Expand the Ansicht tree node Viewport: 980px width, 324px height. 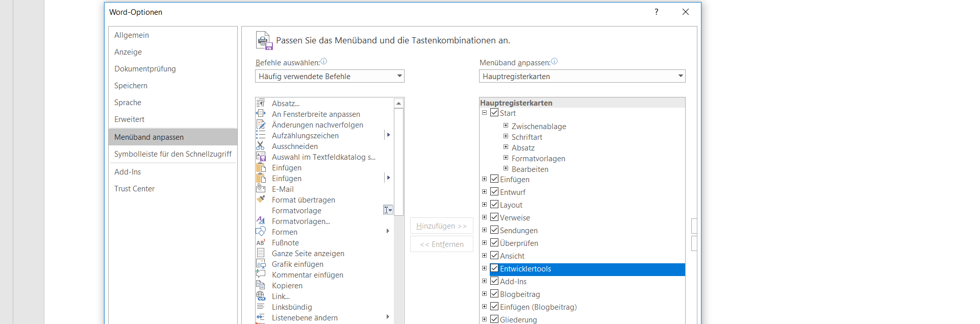(x=484, y=255)
